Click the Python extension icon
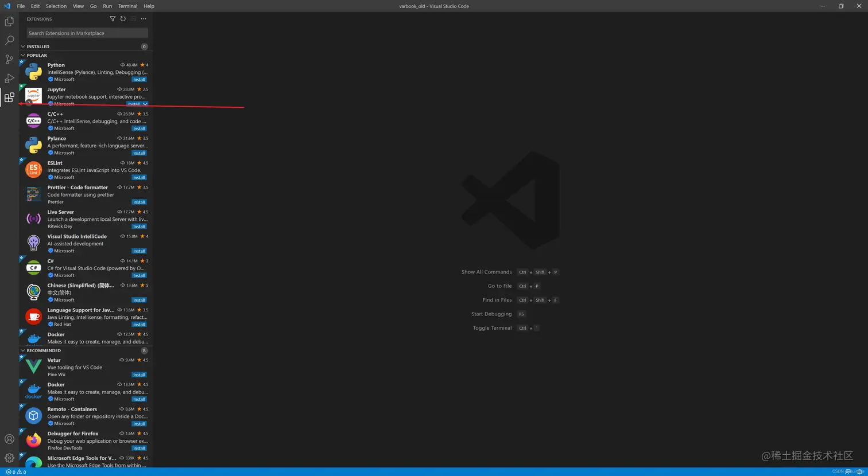868x476 pixels. tap(33, 72)
